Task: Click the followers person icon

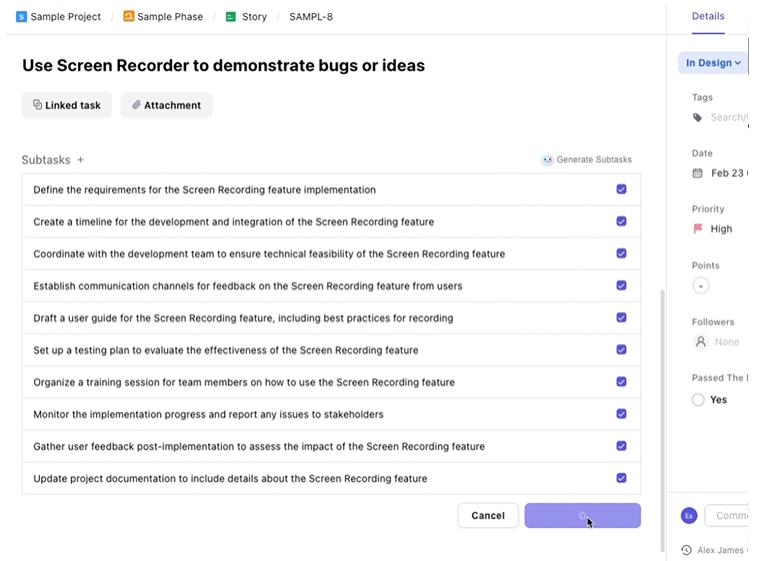Action: pos(700,341)
